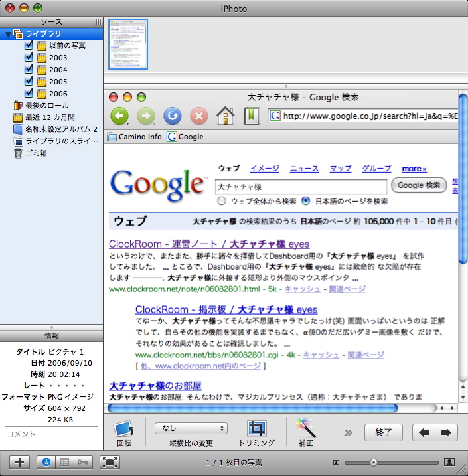Viewport: 468px width, 476px height.
Task: Click the 終了 (Done) button
Action: [x=384, y=432]
